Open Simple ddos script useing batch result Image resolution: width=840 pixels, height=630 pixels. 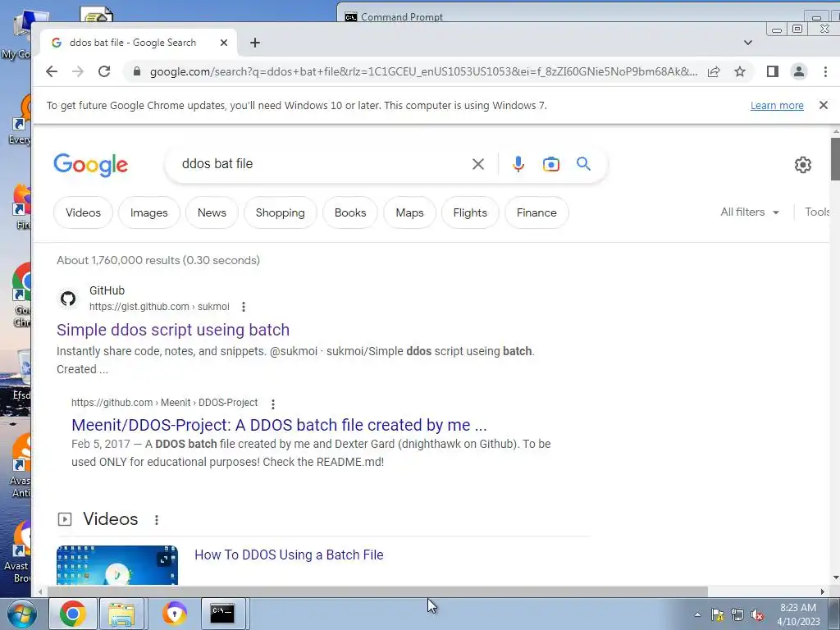click(x=173, y=330)
